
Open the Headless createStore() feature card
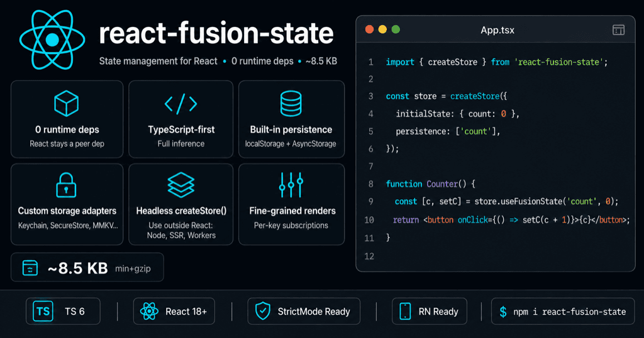coord(180,204)
